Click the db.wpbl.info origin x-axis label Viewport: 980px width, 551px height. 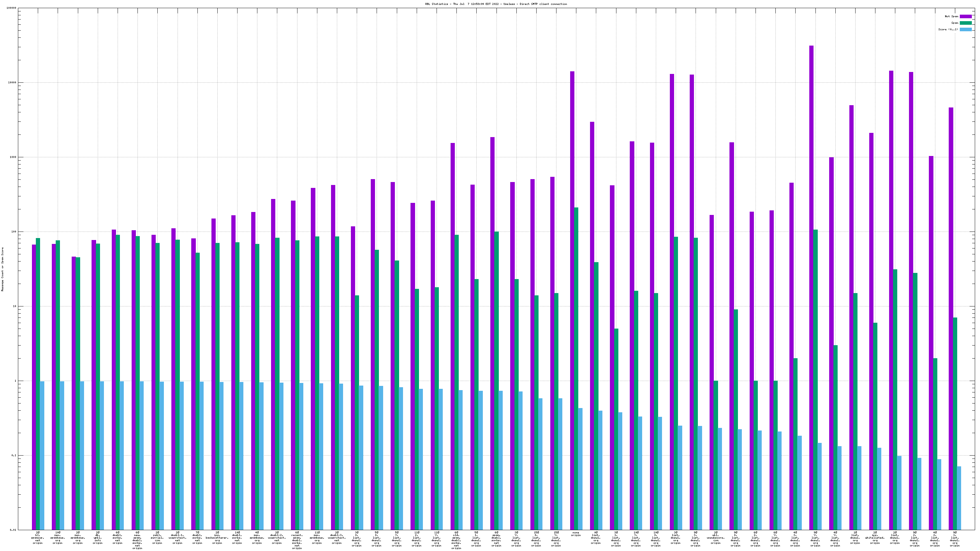tap(97, 538)
